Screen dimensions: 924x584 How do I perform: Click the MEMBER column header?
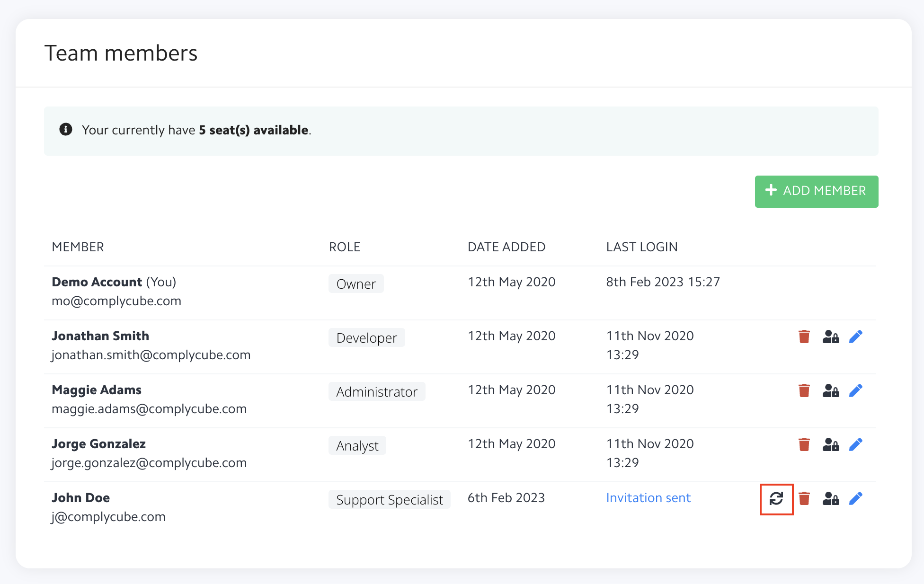point(78,247)
